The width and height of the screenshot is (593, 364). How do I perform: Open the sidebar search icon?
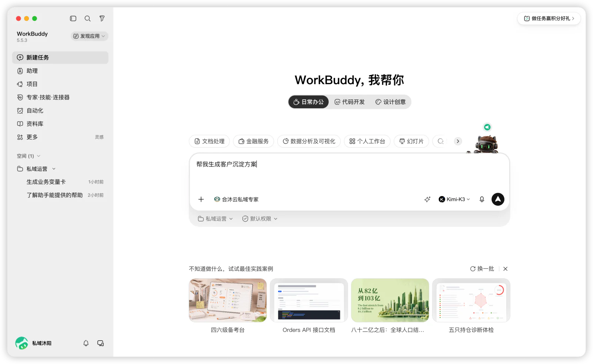pos(87,19)
